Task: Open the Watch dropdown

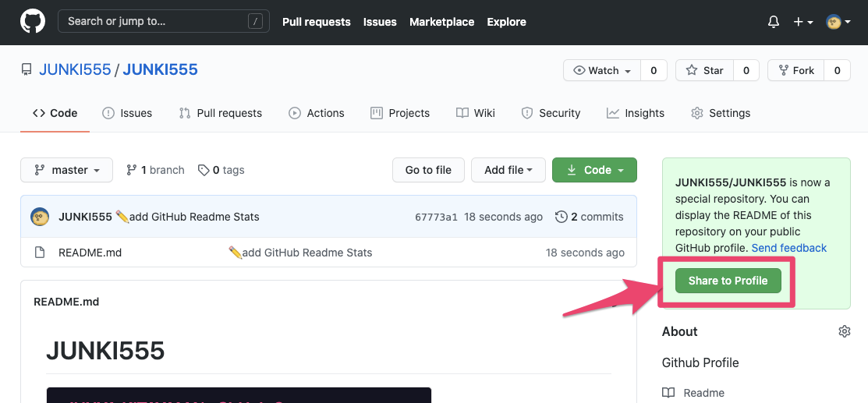Action: coord(602,70)
